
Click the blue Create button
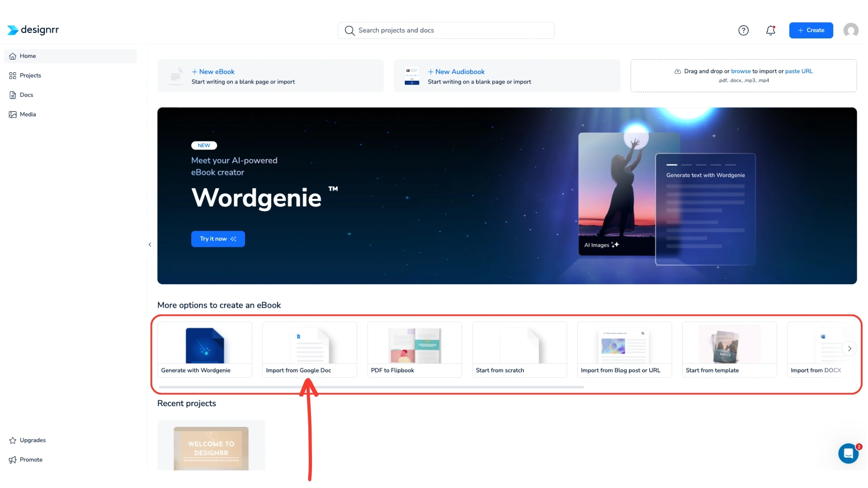(x=811, y=30)
